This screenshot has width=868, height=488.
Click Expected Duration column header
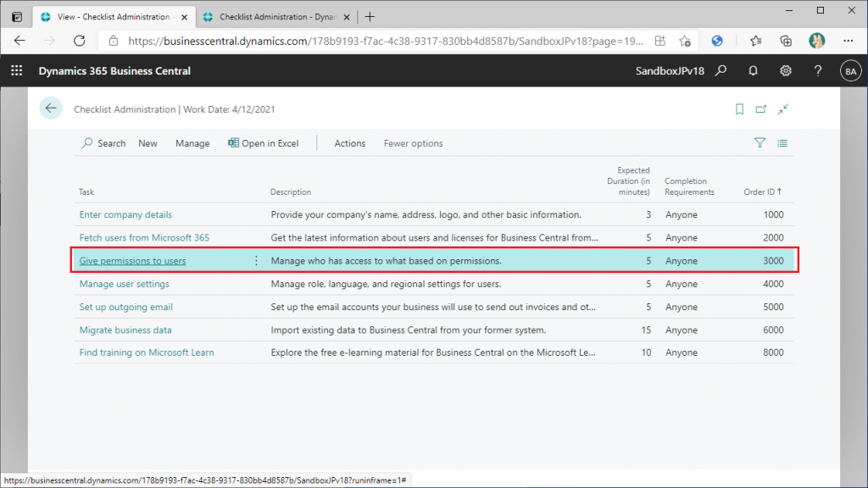pyautogui.click(x=628, y=181)
